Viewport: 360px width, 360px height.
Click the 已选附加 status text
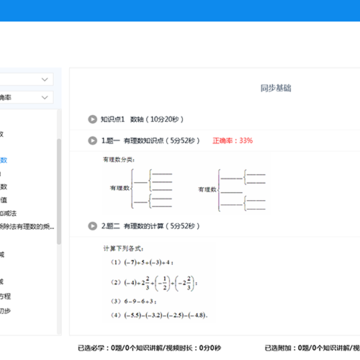(312, 348)
